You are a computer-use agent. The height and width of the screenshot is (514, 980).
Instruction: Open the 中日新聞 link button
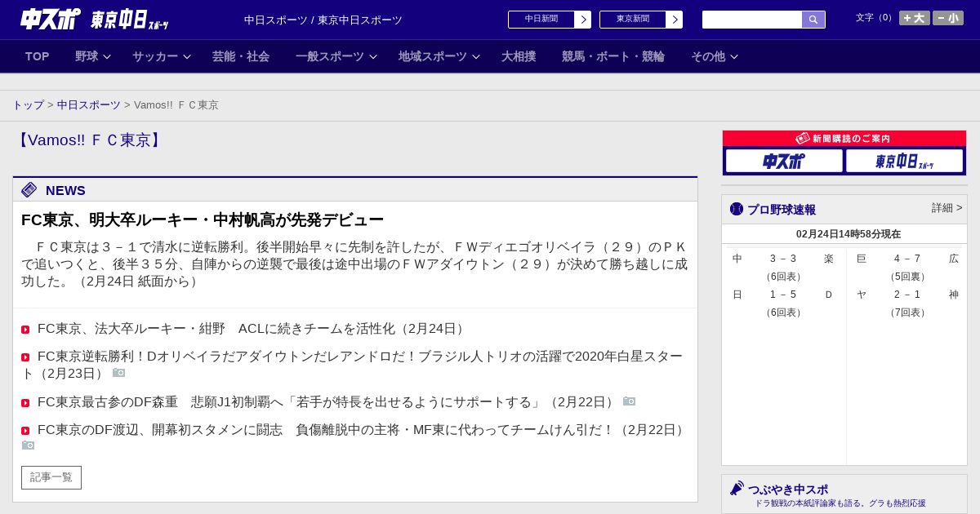point(541,20)
